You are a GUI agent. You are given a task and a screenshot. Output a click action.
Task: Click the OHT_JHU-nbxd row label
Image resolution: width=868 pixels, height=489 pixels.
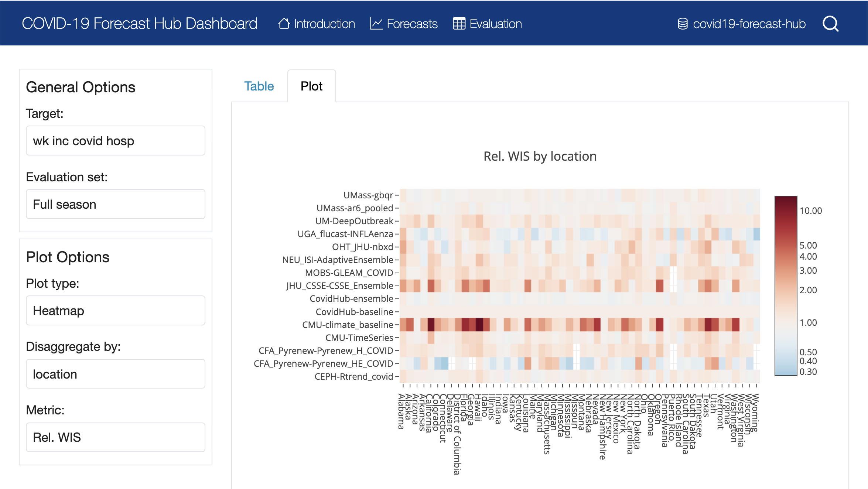(362, 247)
